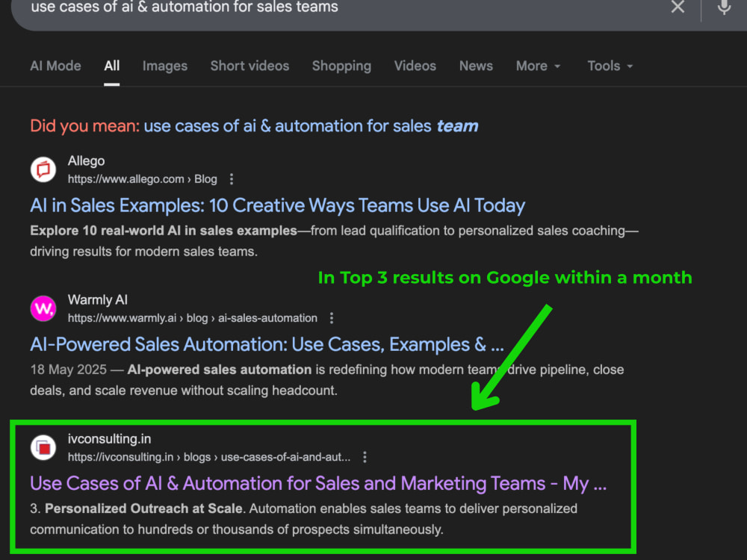This screenshot has width=747, height=560.
Task: Click the Allego URL breadcrumb
Action: (142, 179)
